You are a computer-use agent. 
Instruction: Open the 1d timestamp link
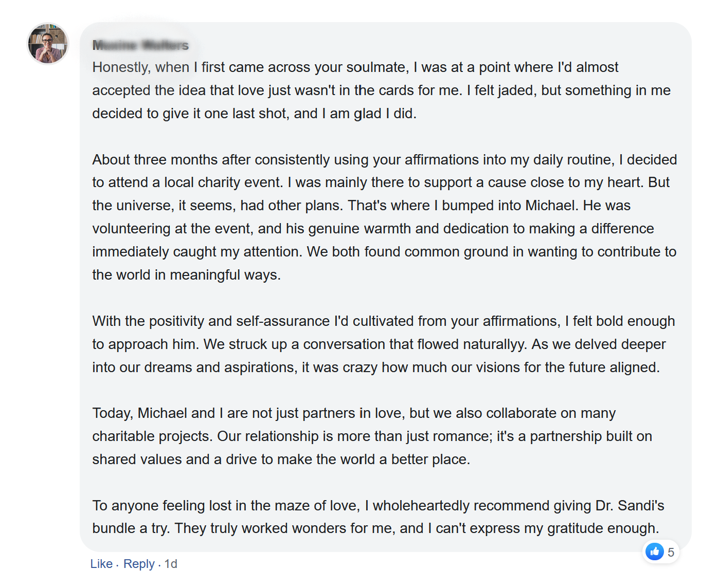pos(171,564)
